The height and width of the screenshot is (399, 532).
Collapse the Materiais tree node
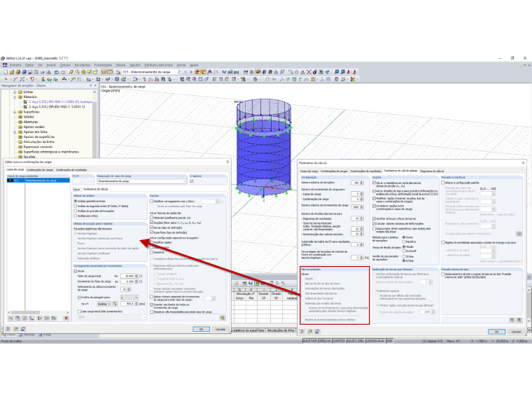point(15,97)
